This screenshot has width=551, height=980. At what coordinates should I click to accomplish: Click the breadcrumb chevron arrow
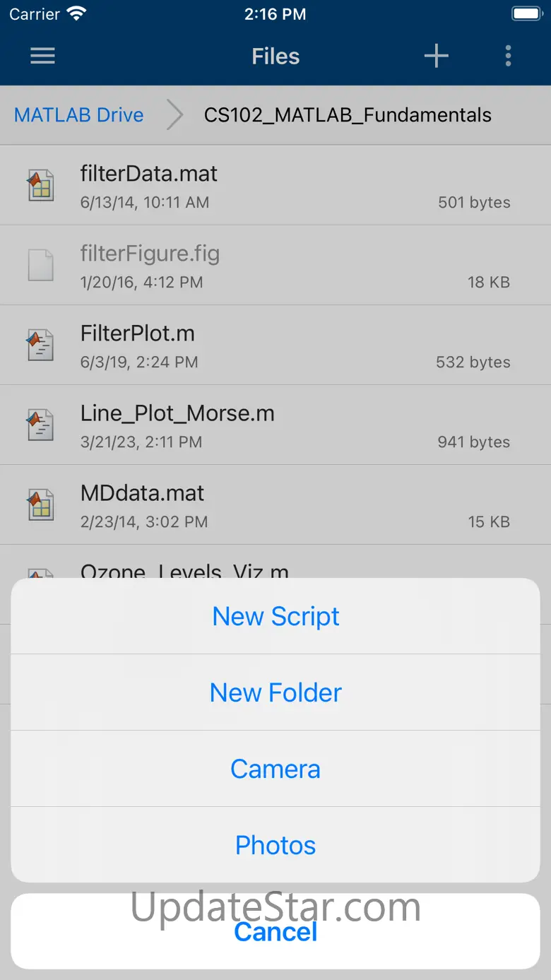point(174,115)
